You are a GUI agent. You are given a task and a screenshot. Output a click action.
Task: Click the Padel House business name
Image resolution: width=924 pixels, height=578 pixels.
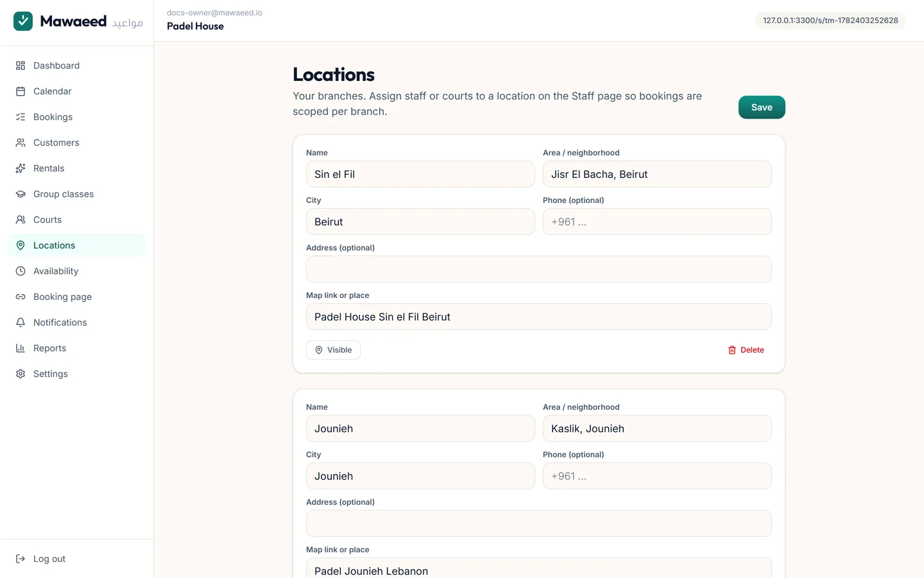(x=195, y=26)
